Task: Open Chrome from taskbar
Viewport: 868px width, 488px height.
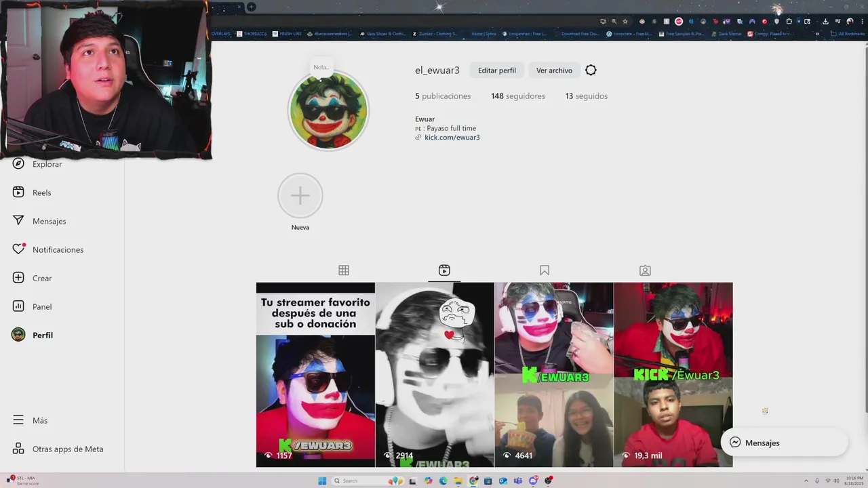Action: coord(473,481)
